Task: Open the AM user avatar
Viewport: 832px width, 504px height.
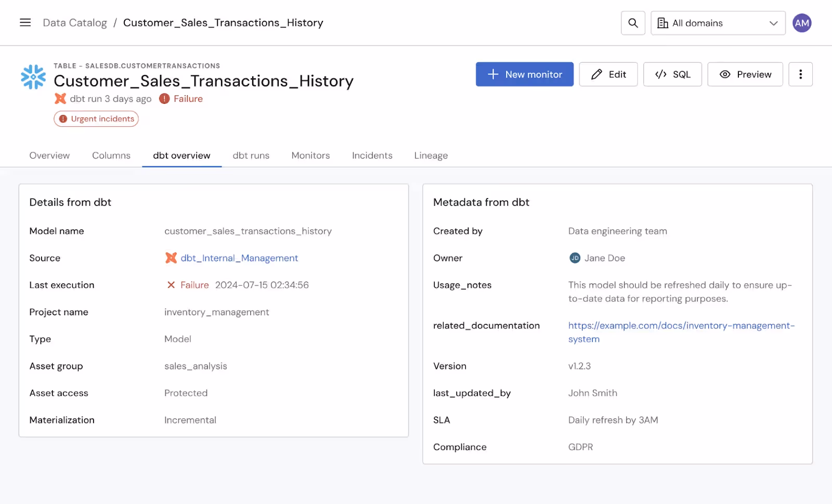Action: point(802,23)
